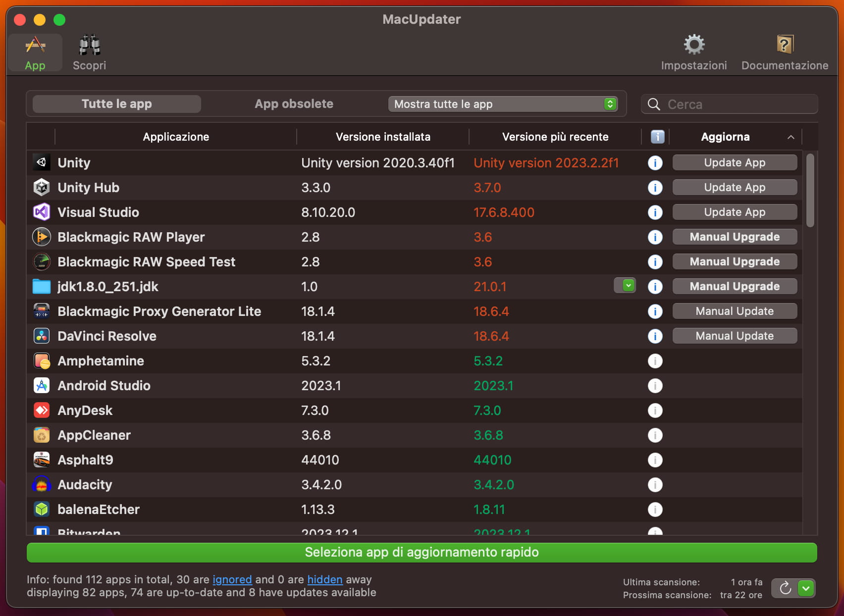Click the balenaEtcher app icon
The height and width of the screenshot is (616, 844).
click(x=42, y=509)
